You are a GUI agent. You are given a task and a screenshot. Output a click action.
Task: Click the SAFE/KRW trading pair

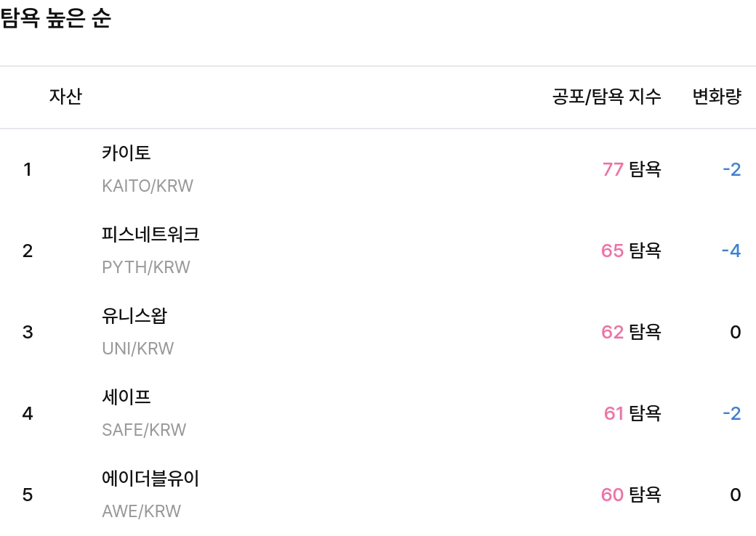[144, 430]
